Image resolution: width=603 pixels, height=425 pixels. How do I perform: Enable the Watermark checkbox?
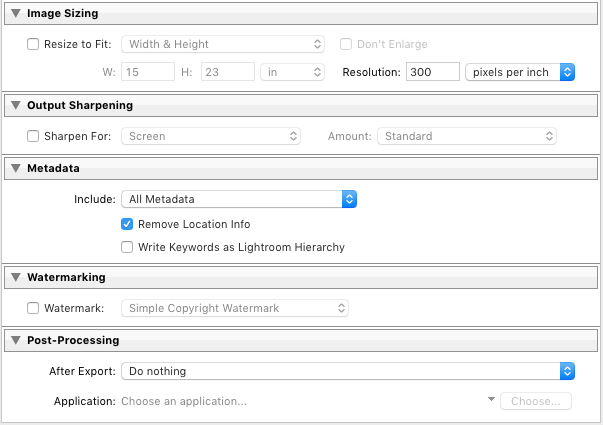point(33,308)
